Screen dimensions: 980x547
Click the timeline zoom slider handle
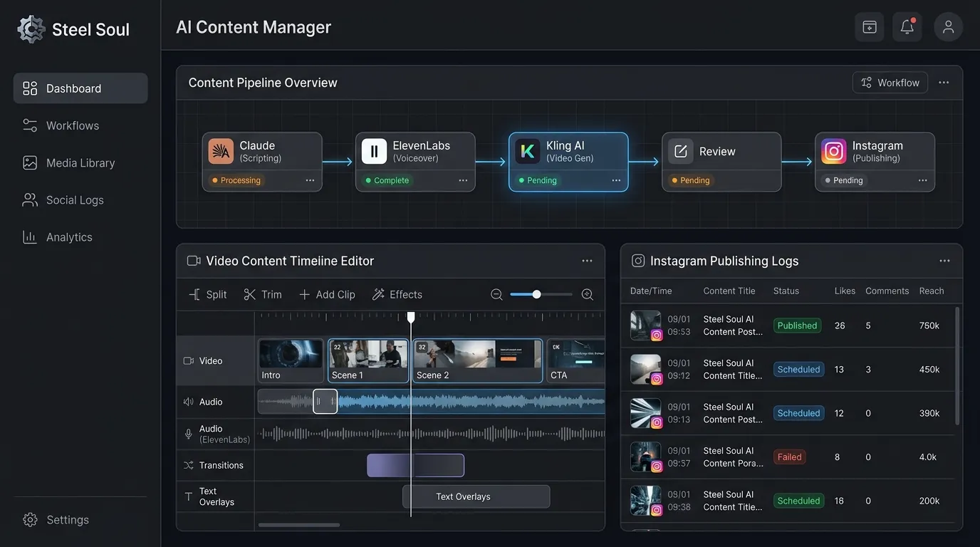tap(536, 294)
